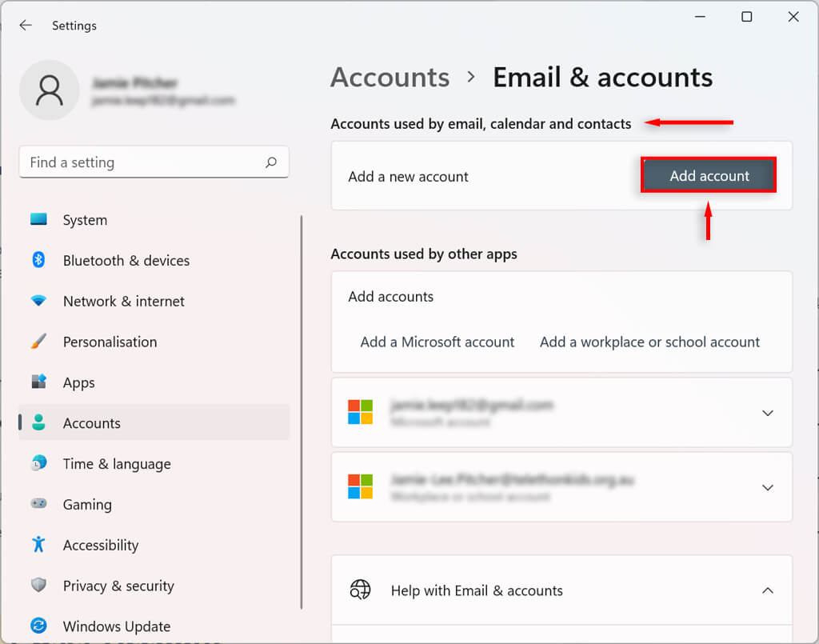The image size is (819, 644).
Task: Click Add a workplace or school account
Action: pyautogui.click(x=649, y=342)
